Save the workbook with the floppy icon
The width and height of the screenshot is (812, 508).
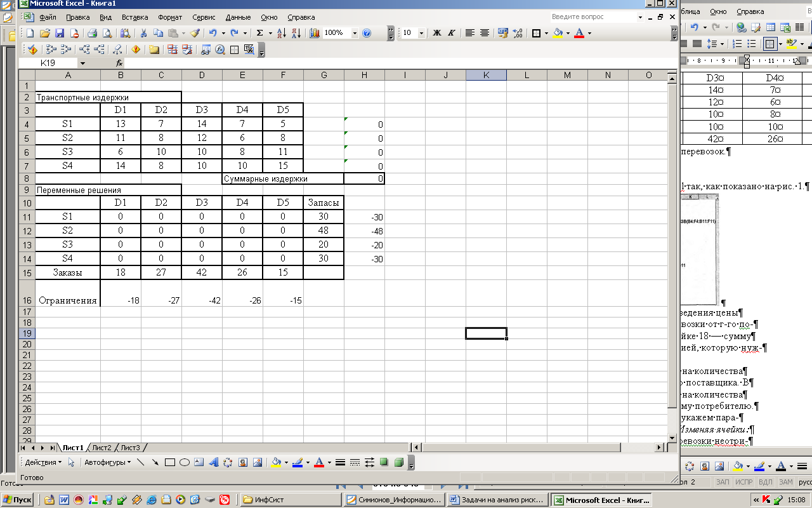tap(60, 33)
